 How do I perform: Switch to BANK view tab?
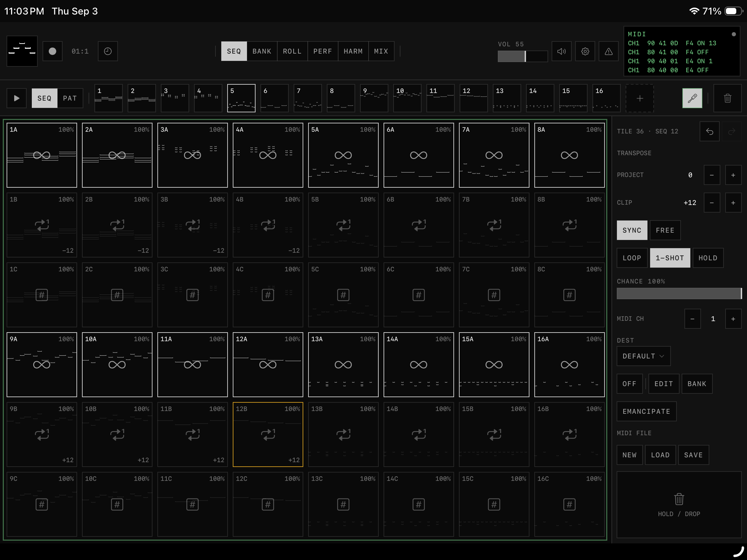[262, 51]
